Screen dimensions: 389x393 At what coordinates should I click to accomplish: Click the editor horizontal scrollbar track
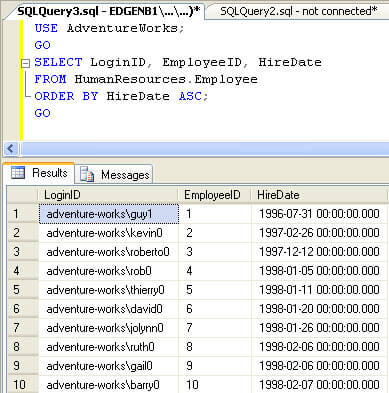(204, 148)
